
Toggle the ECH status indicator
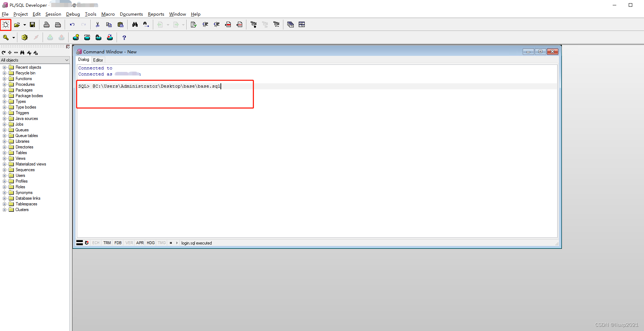click(96, 243)
